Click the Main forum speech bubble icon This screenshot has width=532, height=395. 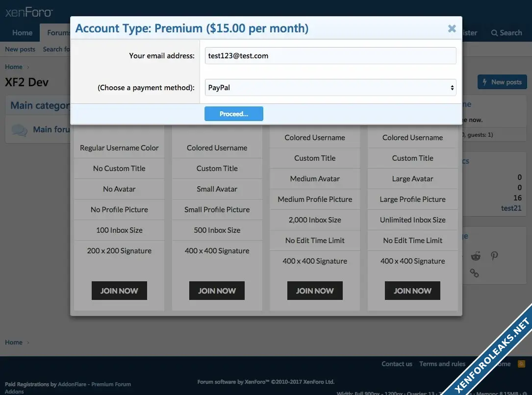(x=19, y=130)
